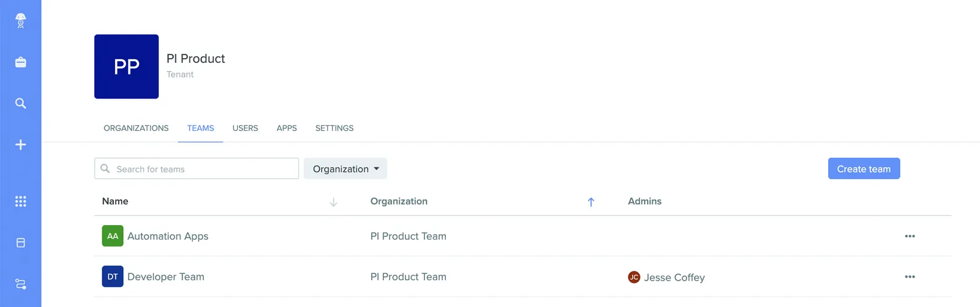Click the Name column header

pyautogui.click(x=115, y=201)
